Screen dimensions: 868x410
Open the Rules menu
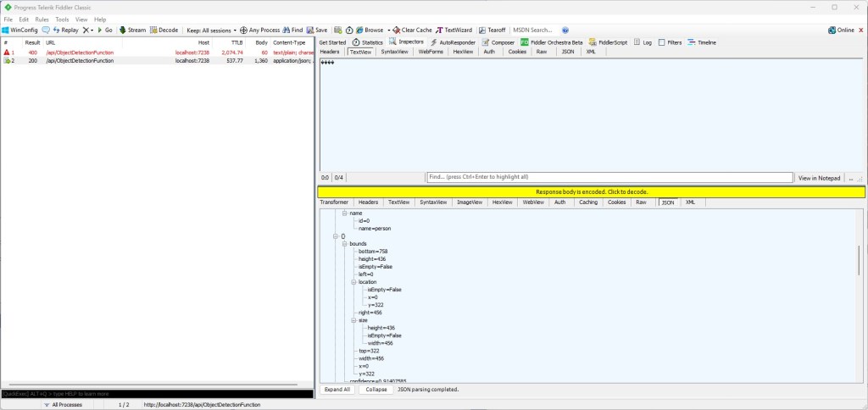click(x=42, y=19)
